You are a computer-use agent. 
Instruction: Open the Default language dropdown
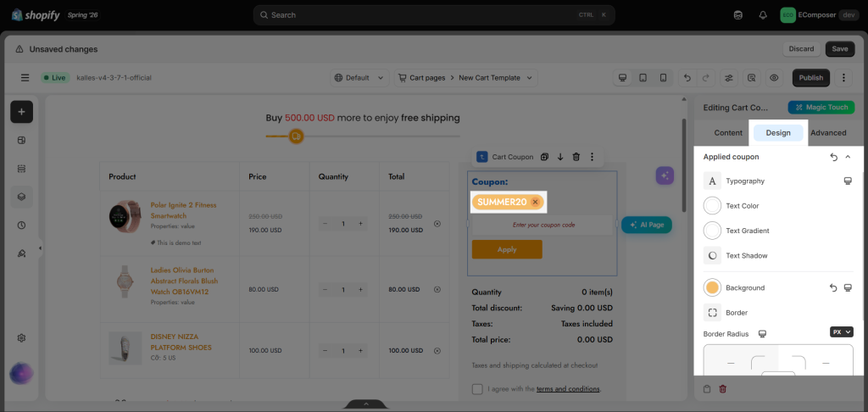tap(359, 78)
